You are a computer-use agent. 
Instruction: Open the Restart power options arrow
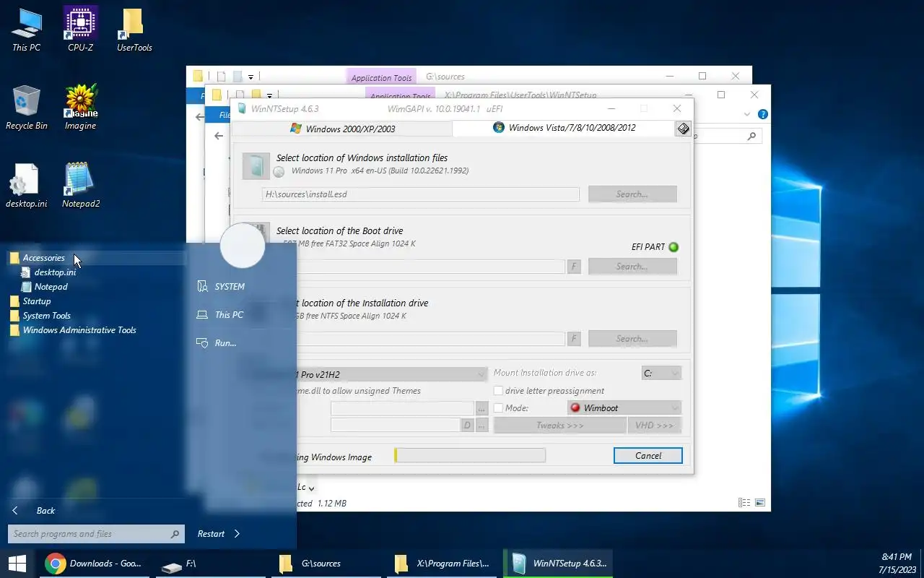pyautogui.click(x=237, y=534)
